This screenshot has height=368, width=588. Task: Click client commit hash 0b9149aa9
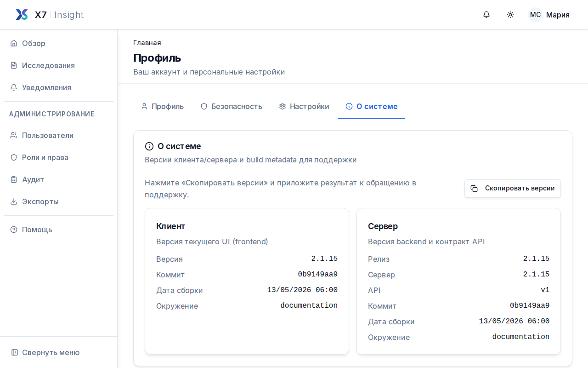coord(318,274)
